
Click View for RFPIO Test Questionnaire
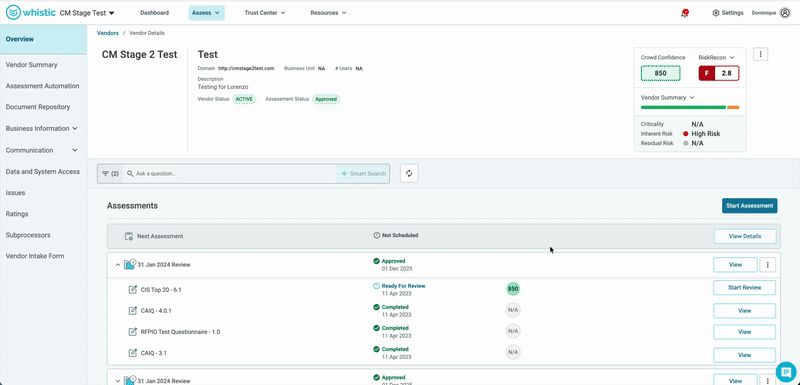745,332
